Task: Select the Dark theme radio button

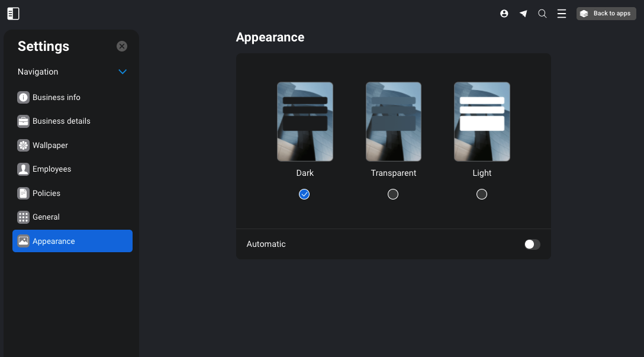Action: 304,194
